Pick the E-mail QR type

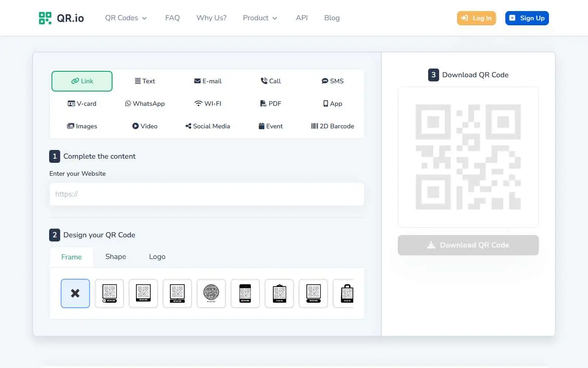[208, 81]
